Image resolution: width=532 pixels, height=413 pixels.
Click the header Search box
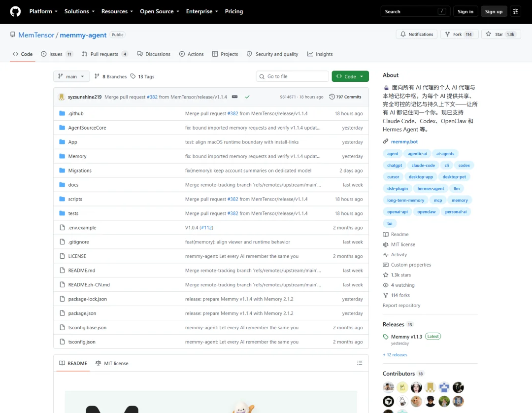pyautogui.click(x=415, y=11)
